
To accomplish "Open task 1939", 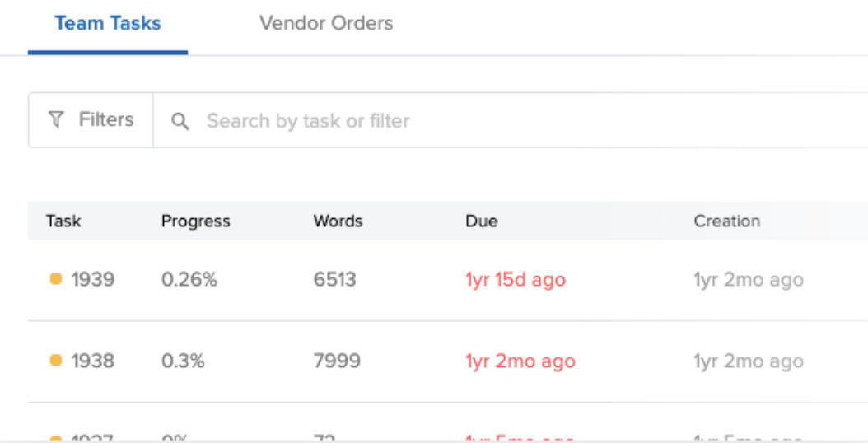I will click(92, 280).
